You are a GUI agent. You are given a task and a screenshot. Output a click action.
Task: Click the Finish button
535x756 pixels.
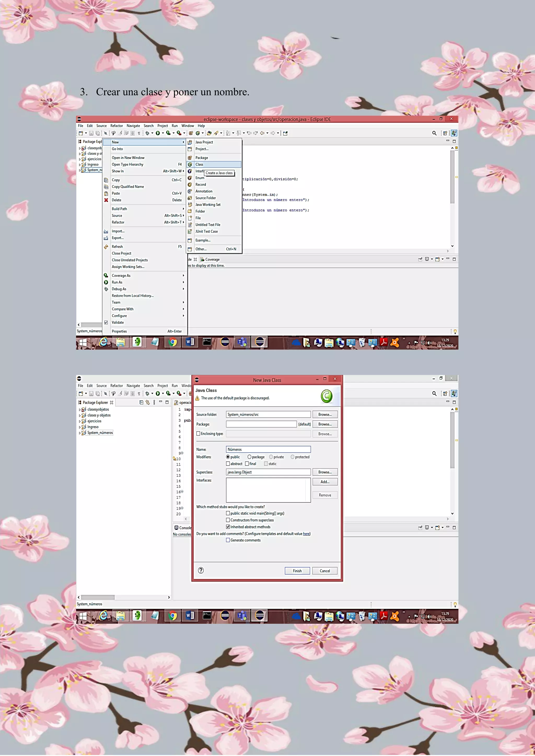click(297, 571)
